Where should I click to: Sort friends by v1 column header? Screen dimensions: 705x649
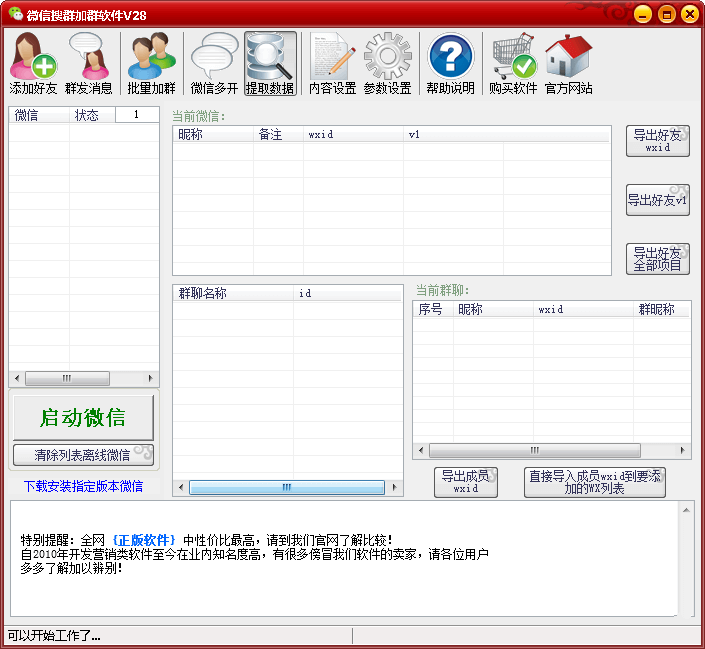pos(453,134)
